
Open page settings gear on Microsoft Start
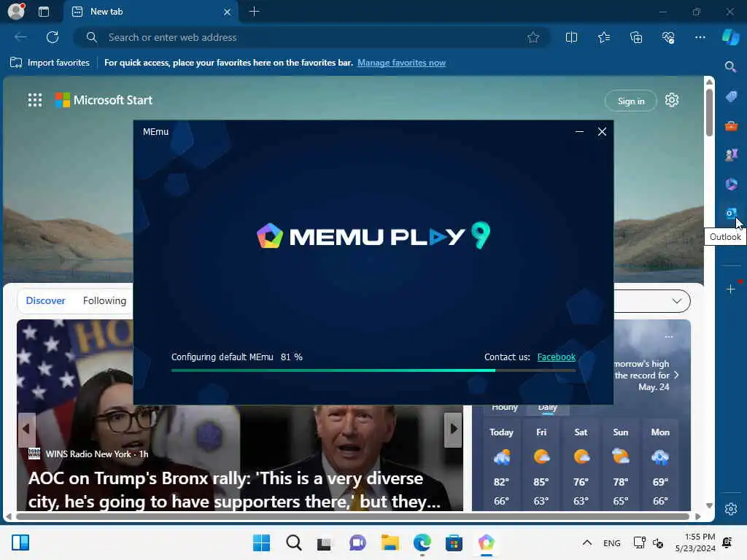[x=672, y=100]
